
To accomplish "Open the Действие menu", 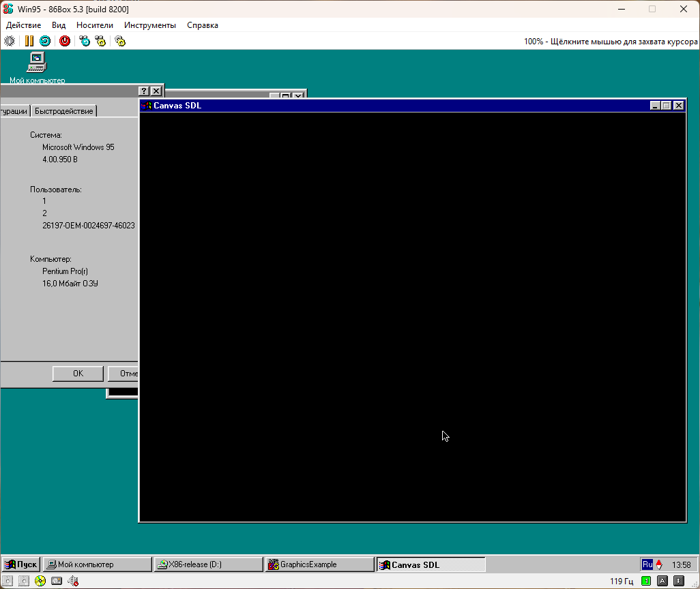I will point(24,25).
